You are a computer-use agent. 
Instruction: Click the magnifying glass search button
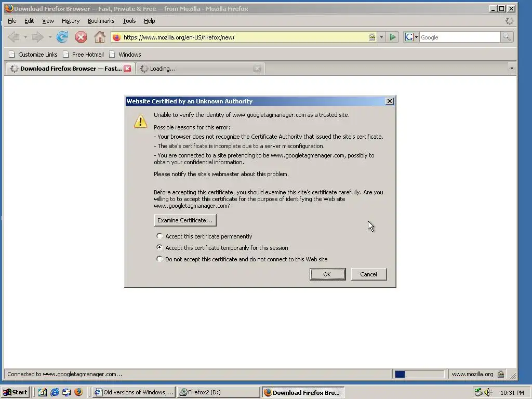pos(507,37)
